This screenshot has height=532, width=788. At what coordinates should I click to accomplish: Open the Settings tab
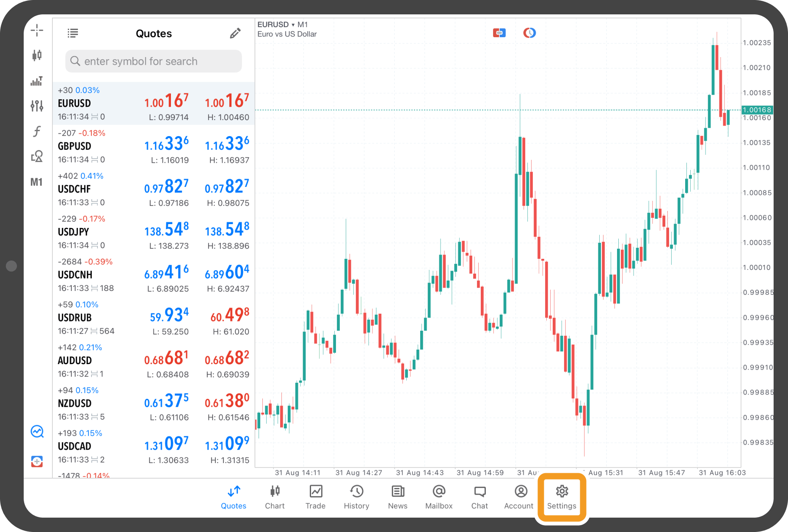click(562, 497)
